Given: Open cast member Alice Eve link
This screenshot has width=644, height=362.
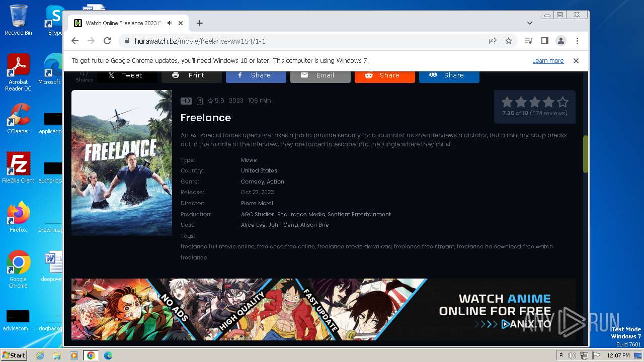Looking at the screenshot, I should [253, 225].
